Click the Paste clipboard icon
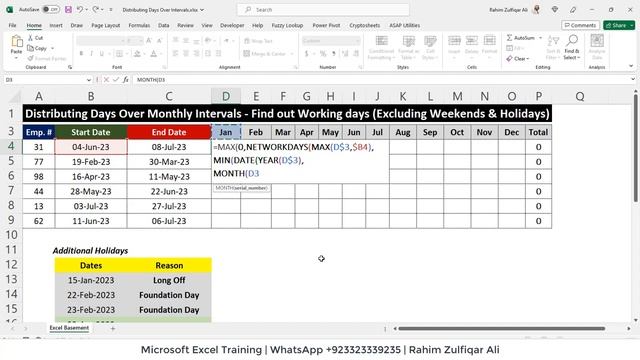Viewport: 640px width, 360px height. click(17, 42)
